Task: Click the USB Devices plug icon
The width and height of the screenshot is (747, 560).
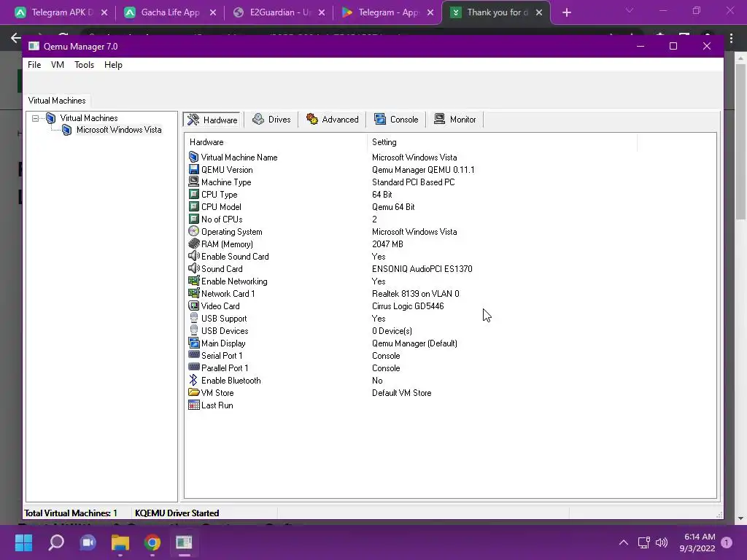Action: 193,330
